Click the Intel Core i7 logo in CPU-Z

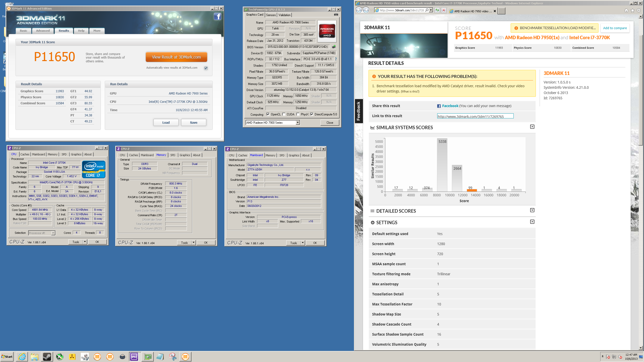[x=93, y=169]
